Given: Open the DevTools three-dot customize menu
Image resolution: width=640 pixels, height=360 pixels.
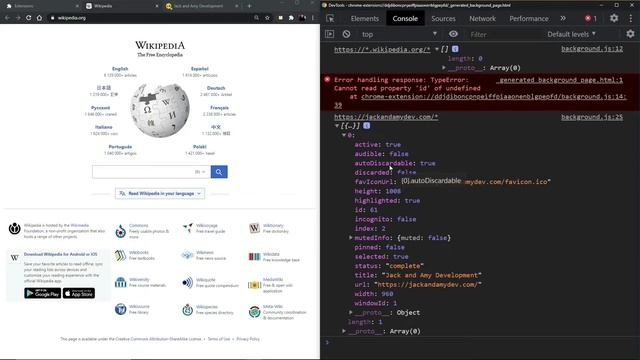Looking at the screenshot, I should 631,18.
